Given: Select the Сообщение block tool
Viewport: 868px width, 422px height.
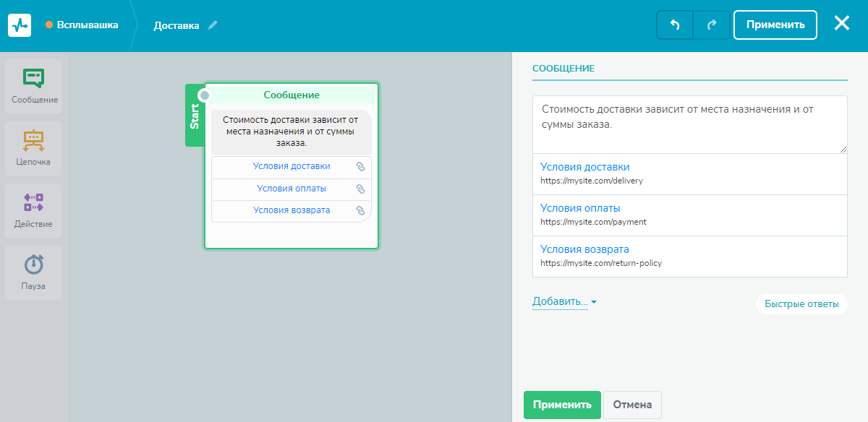Looking at the screenshot, I should tap(34, 87).
